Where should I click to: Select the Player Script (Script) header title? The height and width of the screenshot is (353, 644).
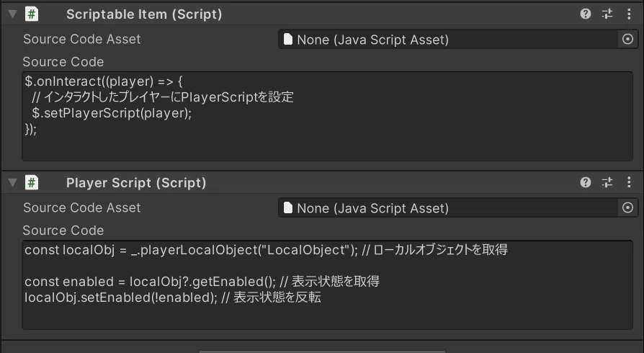[x=136, y=183]
